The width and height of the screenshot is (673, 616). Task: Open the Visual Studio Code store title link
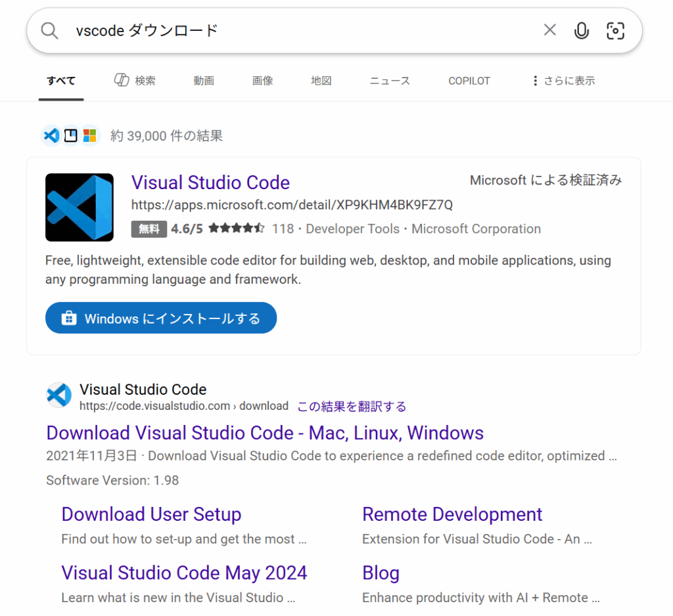click(x=210, y=183)
